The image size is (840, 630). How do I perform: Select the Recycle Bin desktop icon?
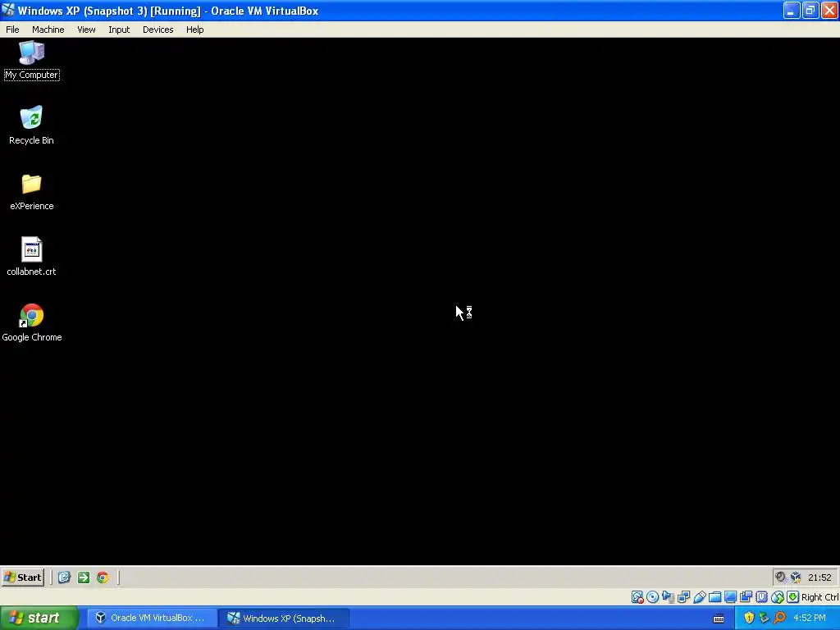(x=31, y=125)
